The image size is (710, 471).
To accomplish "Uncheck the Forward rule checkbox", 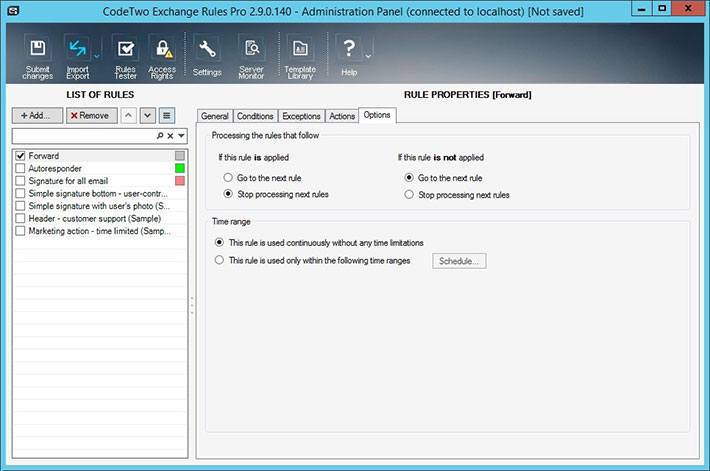I will point(20,156).
